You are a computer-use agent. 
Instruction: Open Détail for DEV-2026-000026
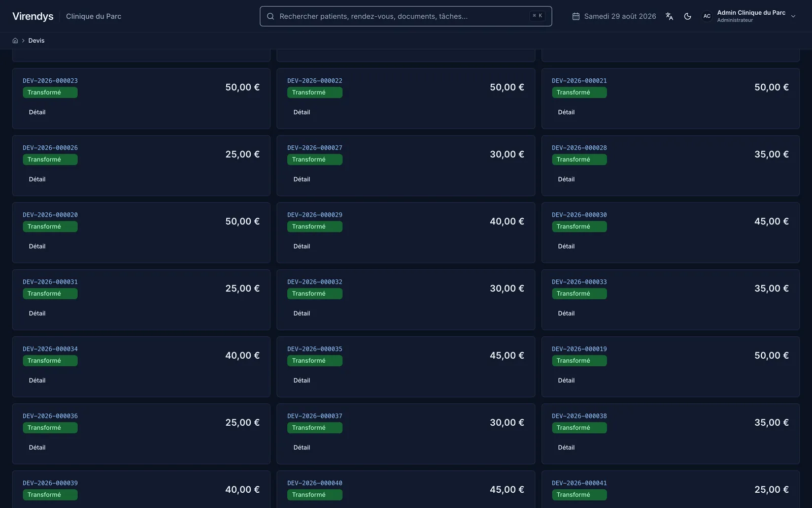pos(37,179)
